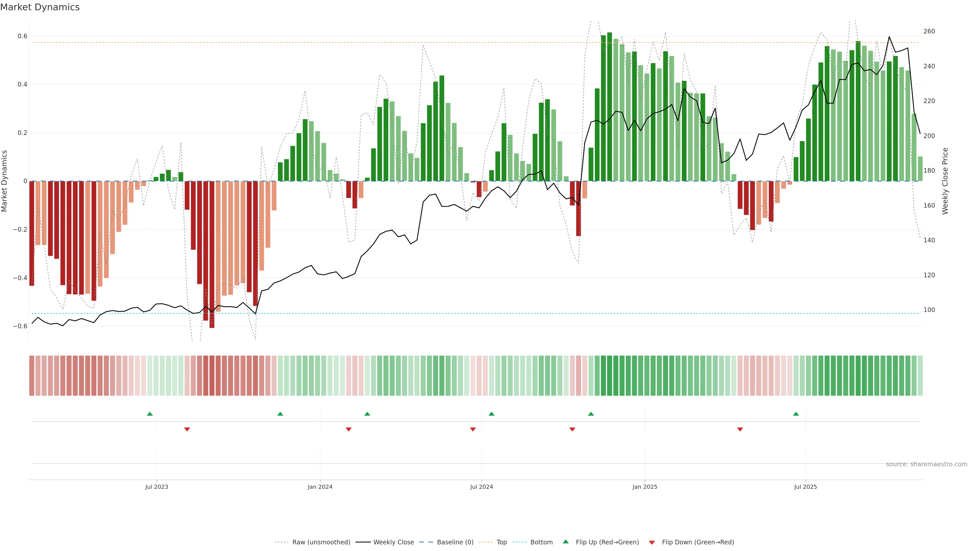Click the last red flip-down triangle marker
980x551 pixels.
(740, 429)
